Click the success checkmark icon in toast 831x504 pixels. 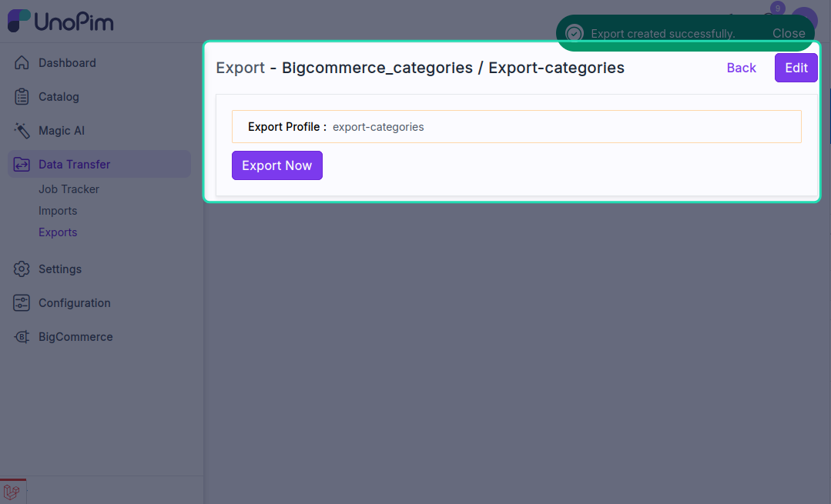point(575,33)
